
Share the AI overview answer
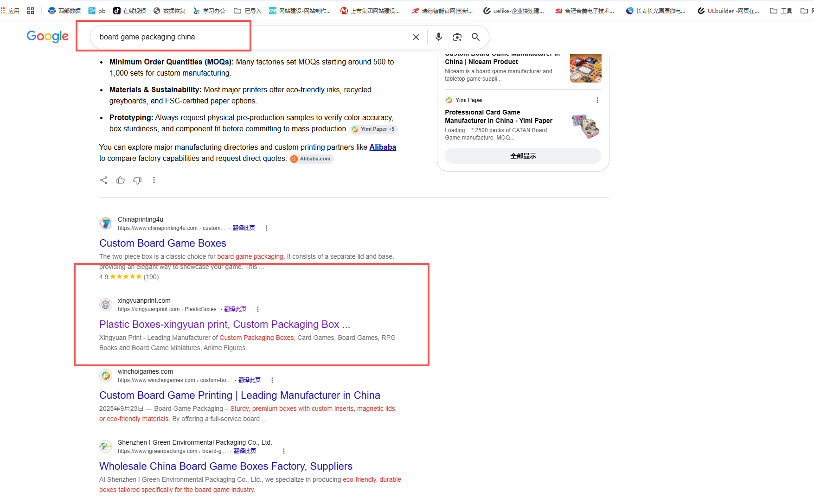(x=103, y=180)
